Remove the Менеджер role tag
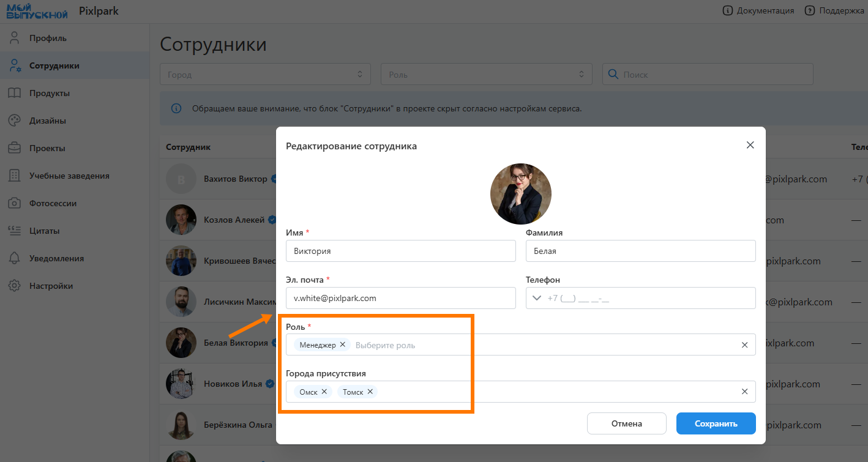This screenshot has height=462, width=868. (x=343, y=345)
